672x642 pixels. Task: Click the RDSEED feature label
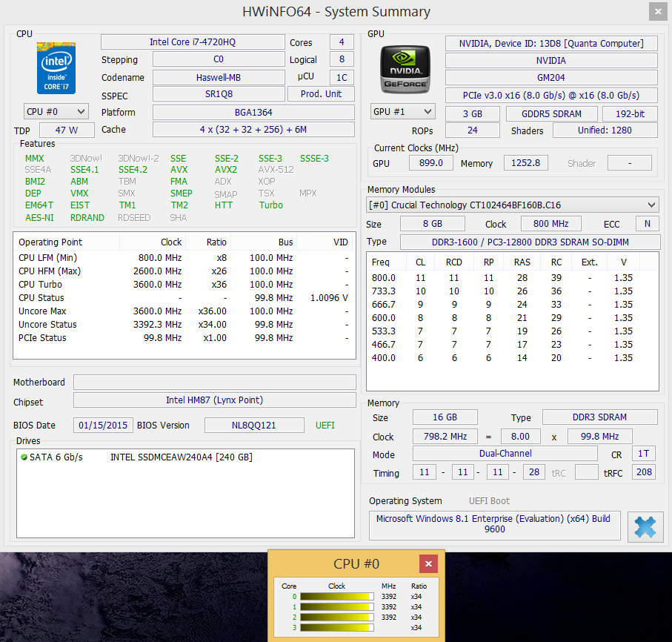click(x=134, y=218)
